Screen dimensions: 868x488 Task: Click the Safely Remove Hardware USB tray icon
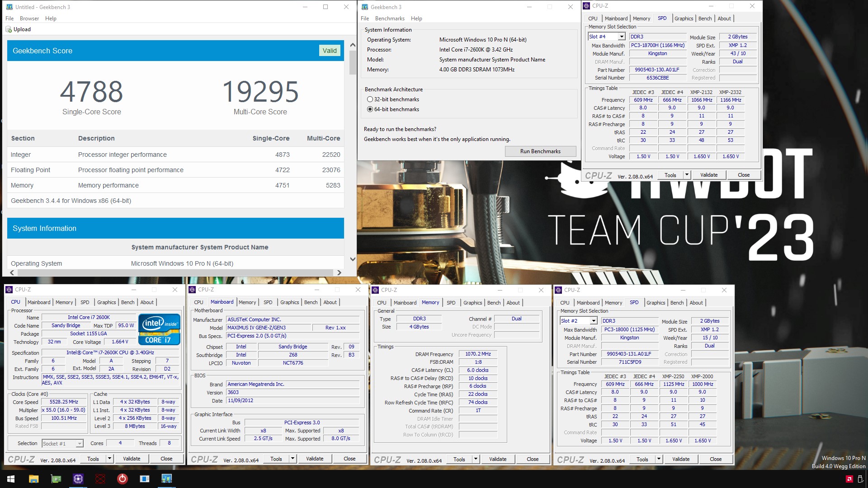tap(860, 479)
